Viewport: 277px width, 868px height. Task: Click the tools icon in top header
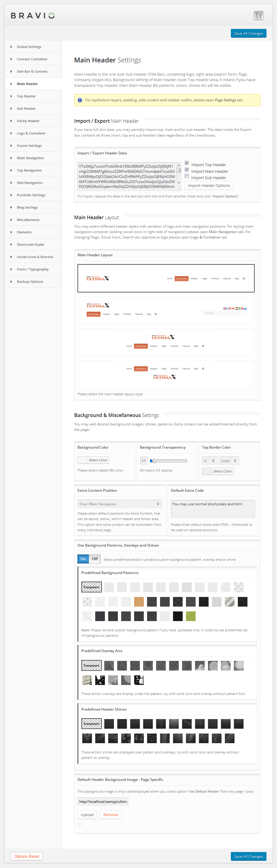click(258, 15)
